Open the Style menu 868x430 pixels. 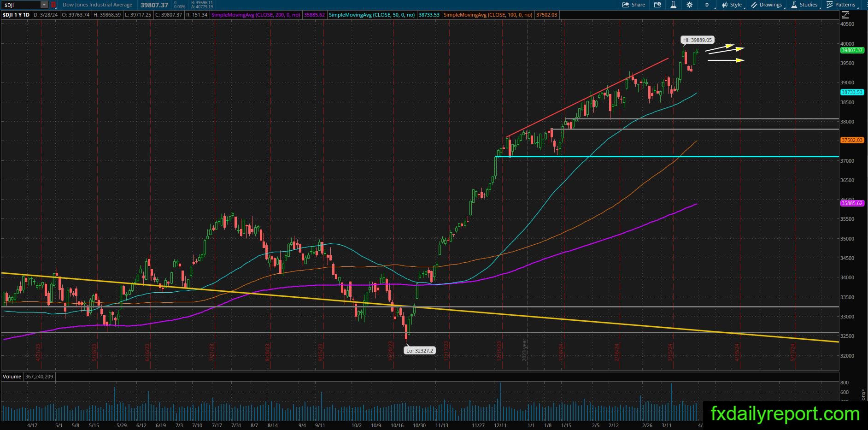(x=732, y=5)
